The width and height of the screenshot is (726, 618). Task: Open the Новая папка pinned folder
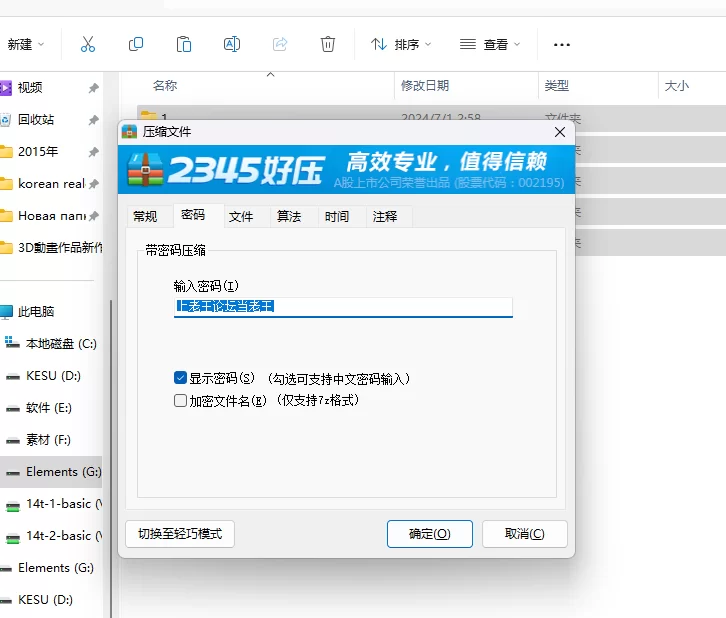[x=51, y=216]
